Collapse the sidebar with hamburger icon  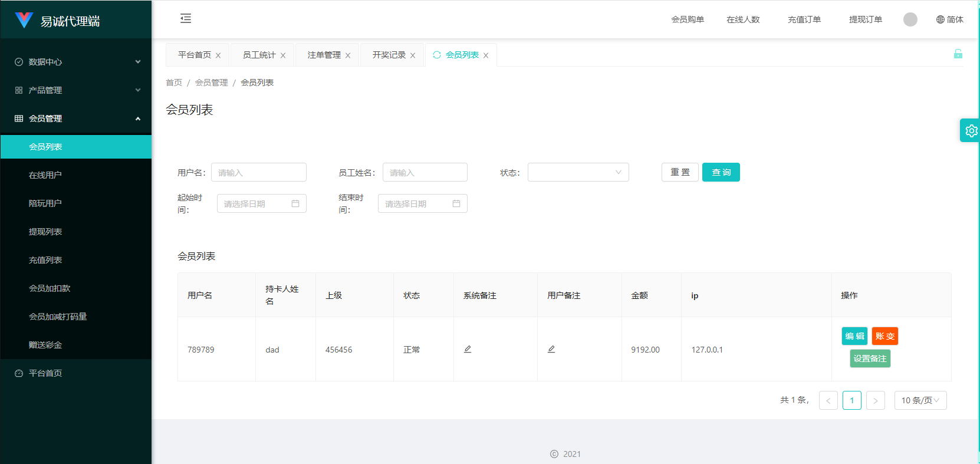(186, 19)
